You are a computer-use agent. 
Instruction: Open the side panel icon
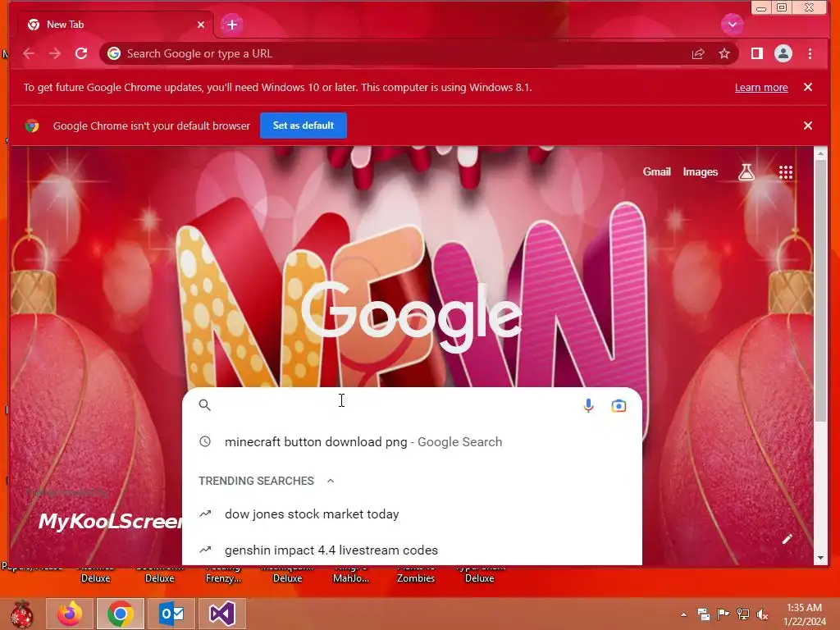click(x=757, y=53)
